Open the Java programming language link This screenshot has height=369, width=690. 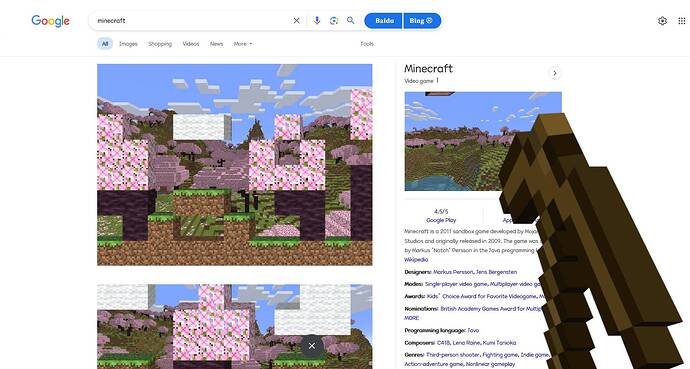coord(473,330)
